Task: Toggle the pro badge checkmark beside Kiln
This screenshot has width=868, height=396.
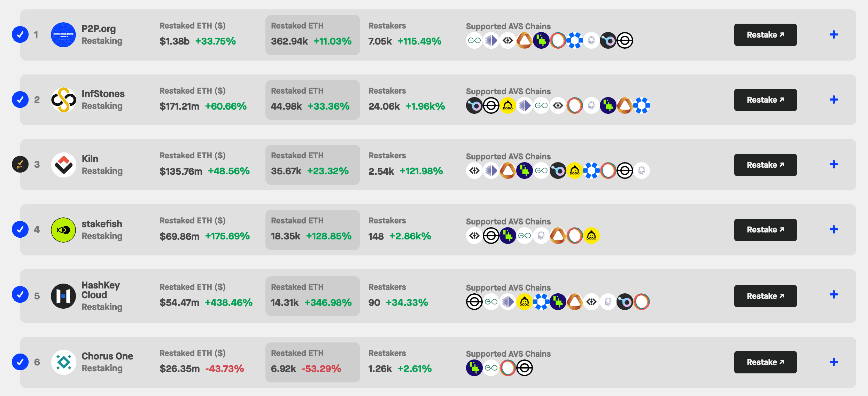Action: tap(20, 165)
